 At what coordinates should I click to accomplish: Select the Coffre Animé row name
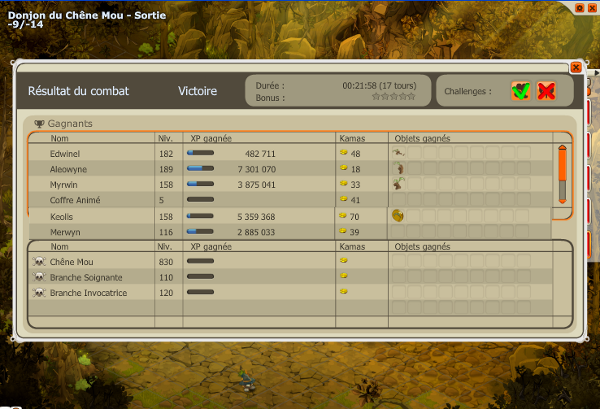click(75, 200)
